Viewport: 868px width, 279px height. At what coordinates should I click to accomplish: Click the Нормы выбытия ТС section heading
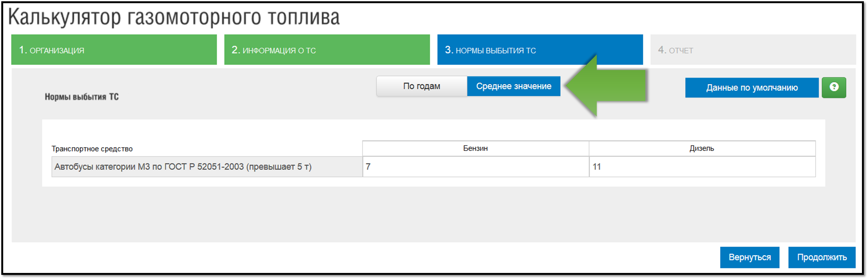pyautogui.click(x=82, y=97)
